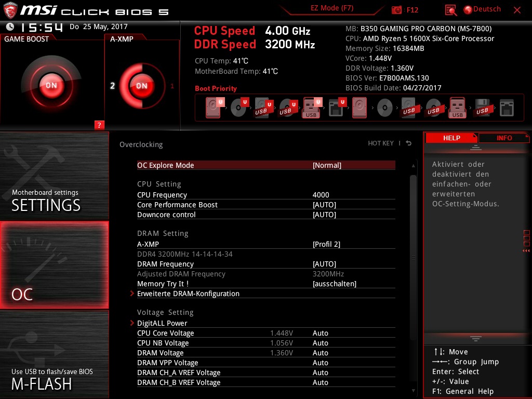
Task: Open the OC overclocking section
Action: (54, 265)
